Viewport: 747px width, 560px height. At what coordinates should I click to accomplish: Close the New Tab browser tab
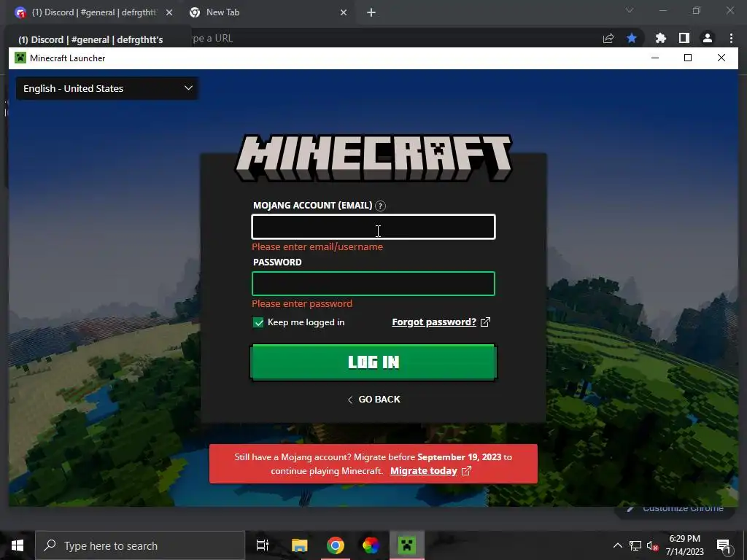click(x=344, y=13)
